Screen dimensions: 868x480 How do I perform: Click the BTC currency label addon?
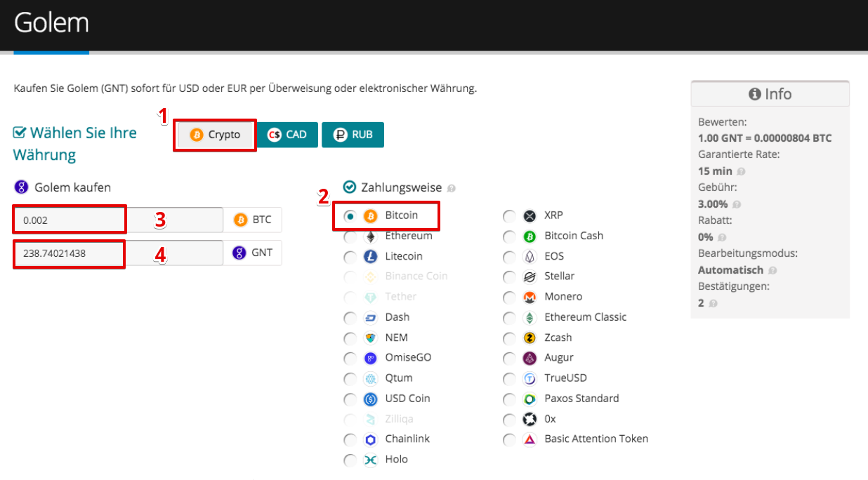coord(252,220)
